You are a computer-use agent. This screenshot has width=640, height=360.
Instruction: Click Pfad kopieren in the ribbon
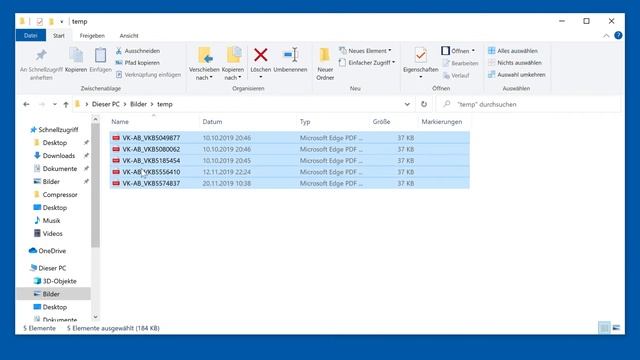tap(138, 62)
